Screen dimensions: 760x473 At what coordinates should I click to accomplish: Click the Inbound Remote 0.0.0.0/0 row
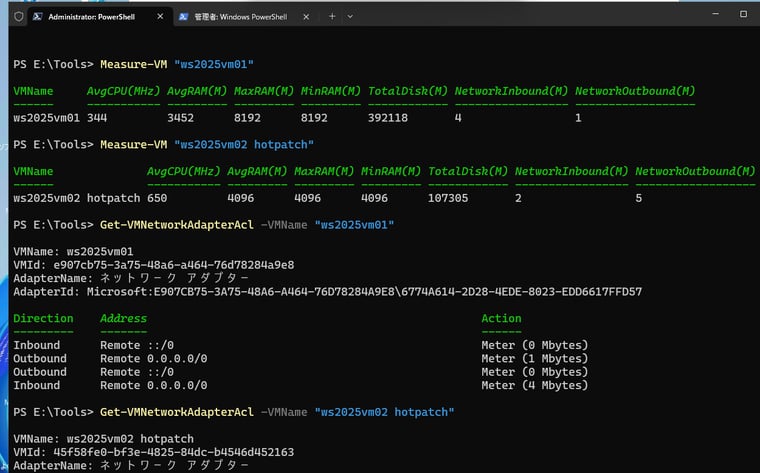pyautogui.click(x=301, y=385)
